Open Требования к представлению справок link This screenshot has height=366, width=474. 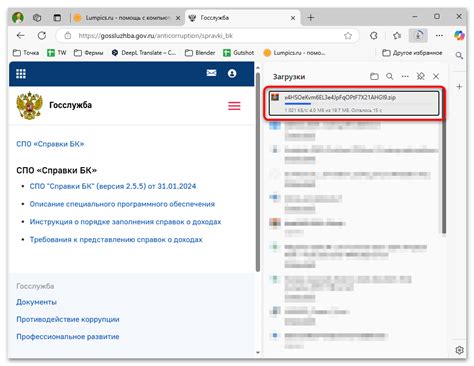[x=116, y=240]
